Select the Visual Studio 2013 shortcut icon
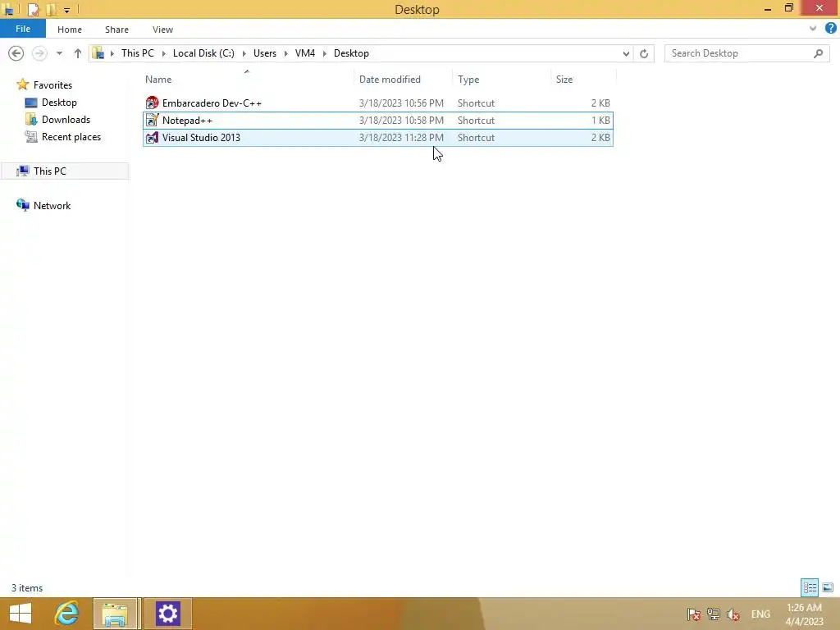840x630 pixels. coord(152,138)
